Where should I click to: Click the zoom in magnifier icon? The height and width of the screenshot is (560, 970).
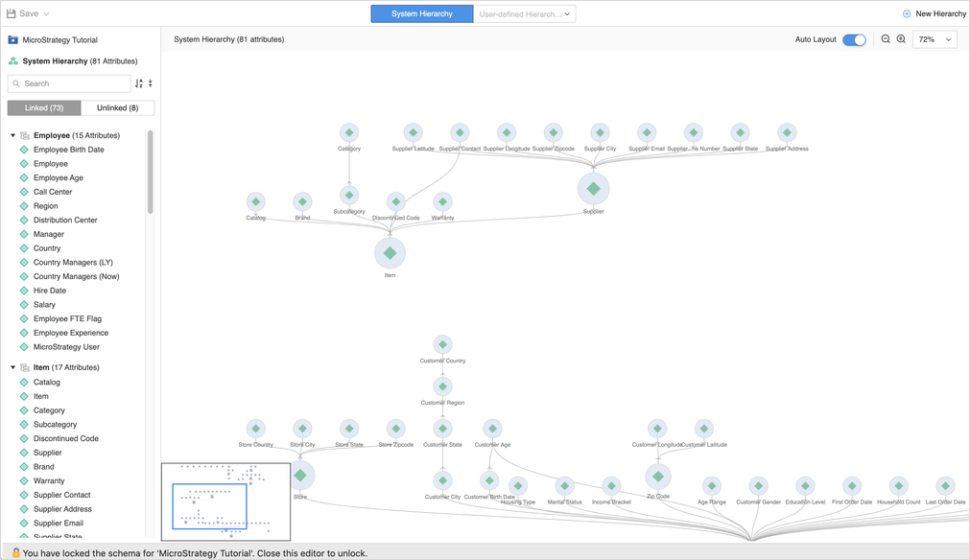point(901,39)
